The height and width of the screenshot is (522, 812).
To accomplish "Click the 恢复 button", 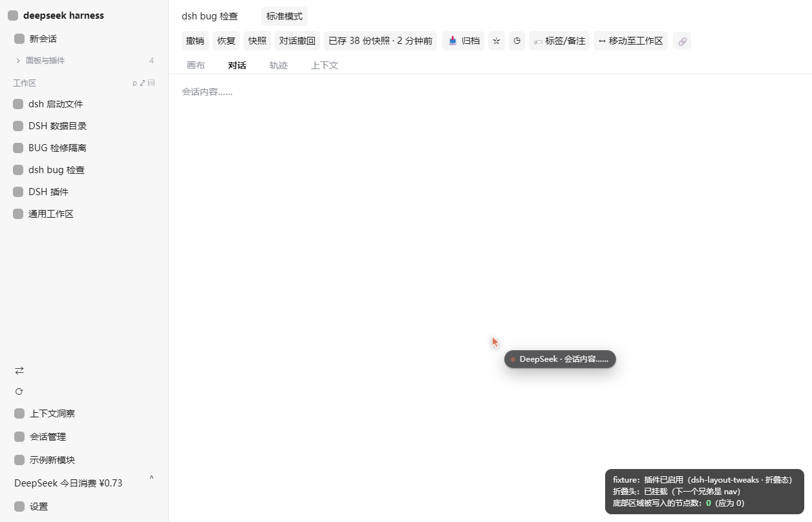I will (x=226, y=41).
